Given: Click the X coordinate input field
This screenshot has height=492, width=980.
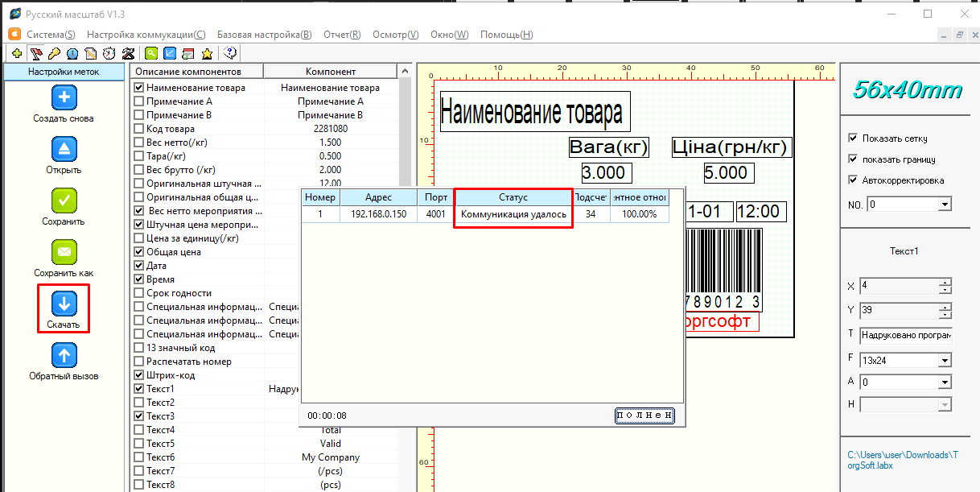Looking at the screenshot, I should (x=898, y=286).
